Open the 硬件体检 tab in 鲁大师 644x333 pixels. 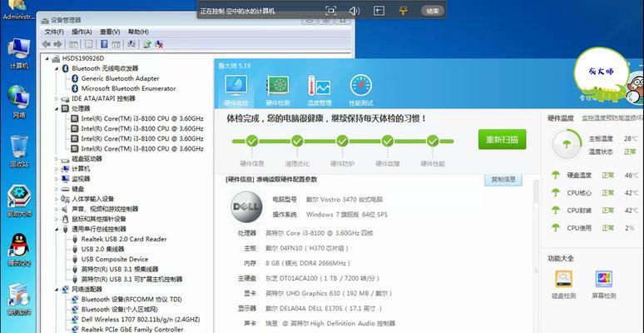pos(235,91)
